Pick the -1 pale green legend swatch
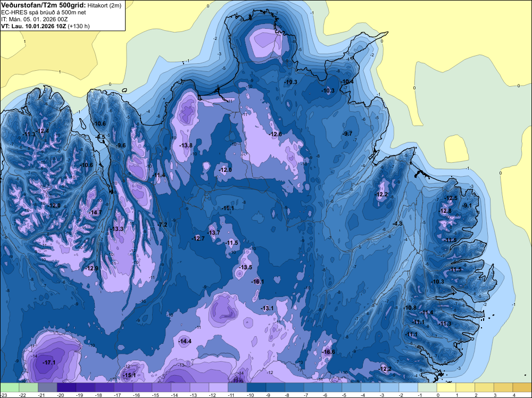Image resolution: width=532 pixels, height=398 pixels. (x=428, y=387)
